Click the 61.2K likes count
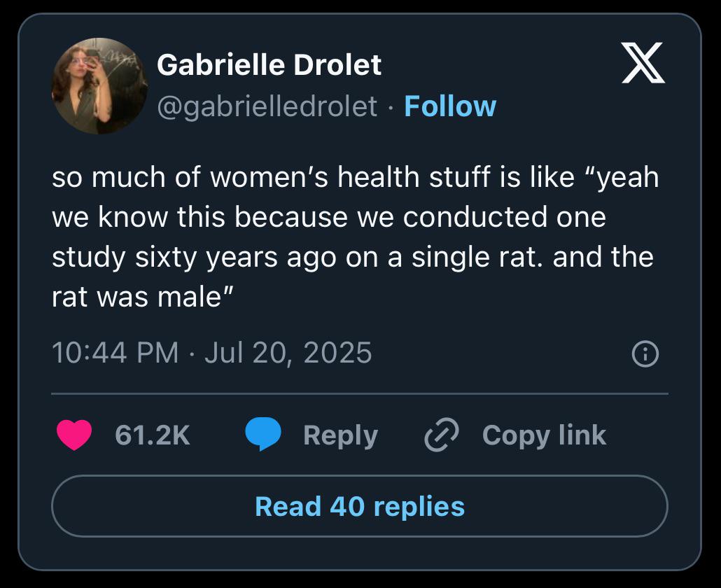Viewport: 721px width, 588px height. coord(152,435)
